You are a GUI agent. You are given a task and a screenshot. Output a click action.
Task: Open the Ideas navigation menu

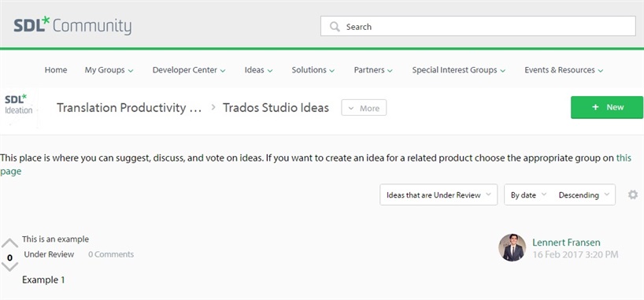(x=259, y=70)
